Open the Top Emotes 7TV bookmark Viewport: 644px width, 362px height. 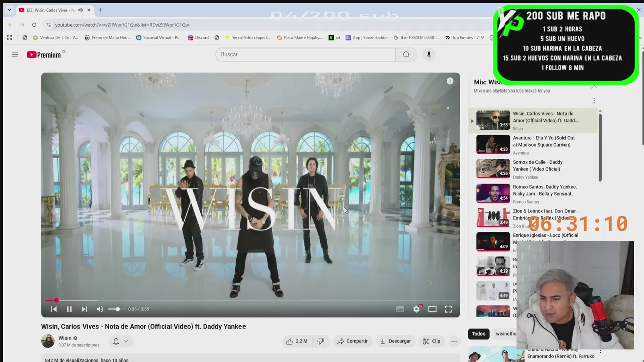coord(464,37)
